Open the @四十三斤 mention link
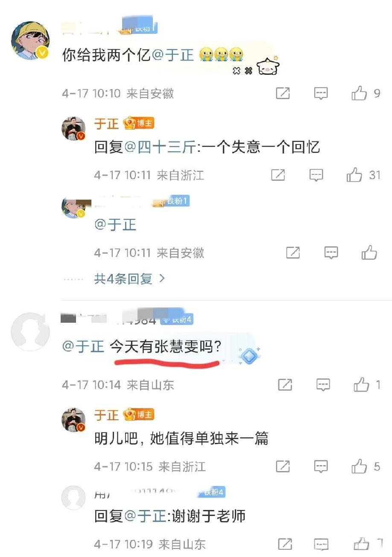This screenshot has width=392, height=557. coord(160,147)
